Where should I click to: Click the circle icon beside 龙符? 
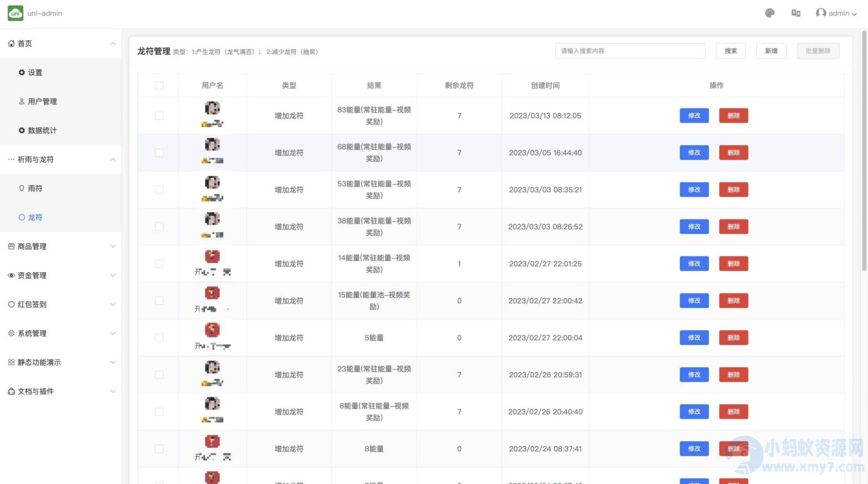[x=21, y=217]
